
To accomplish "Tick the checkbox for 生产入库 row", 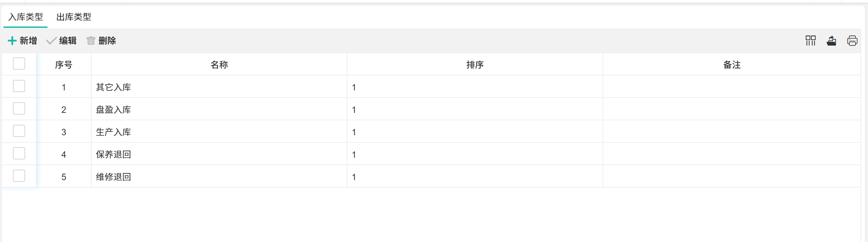I will [x=19, y=131].
